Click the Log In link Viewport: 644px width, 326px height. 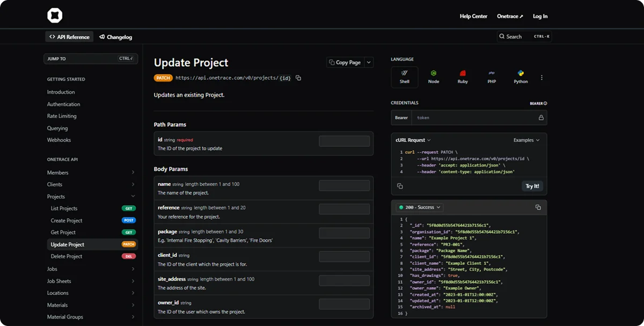[540, 16]
